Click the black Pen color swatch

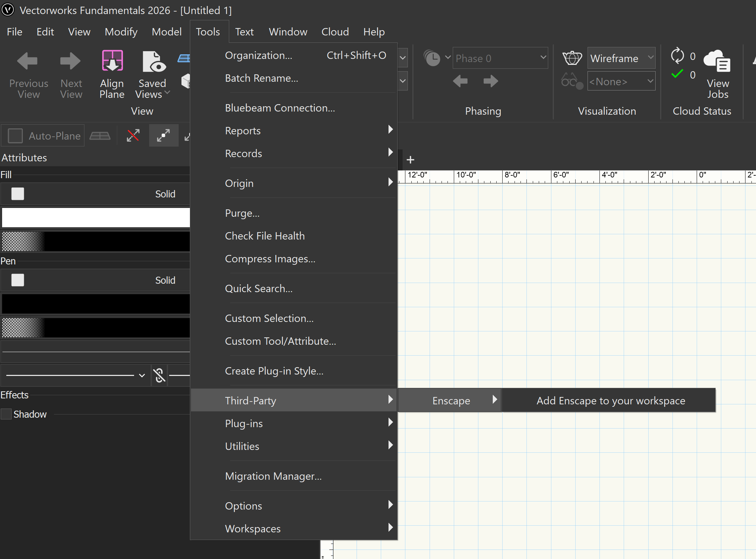click(96, 304)
